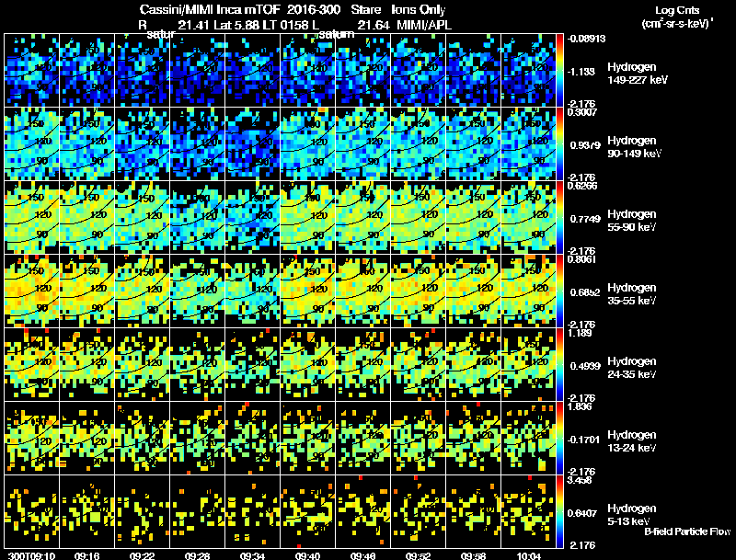Select the Hydrogen 55-90 keV image at 09:28

pyautogui.click(x=197, y=217)
